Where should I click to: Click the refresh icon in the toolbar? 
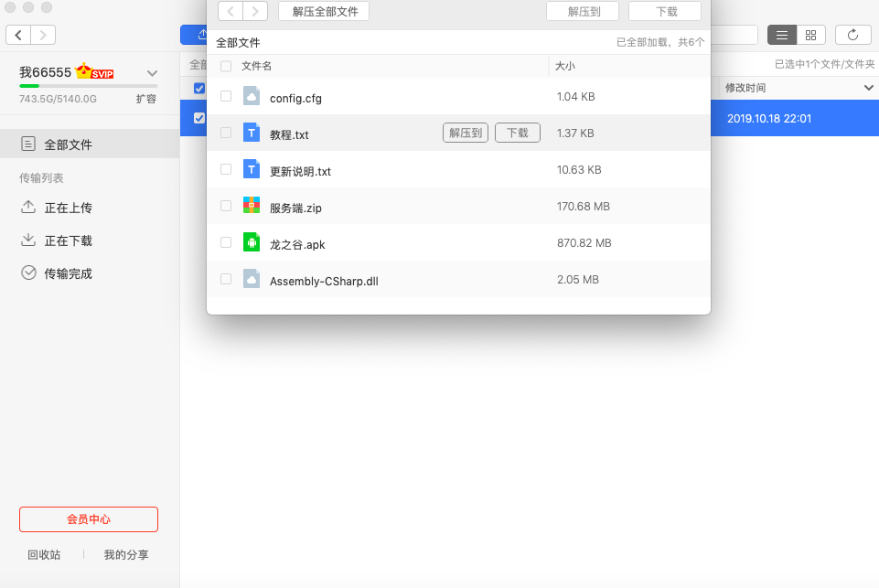(852, 35)
